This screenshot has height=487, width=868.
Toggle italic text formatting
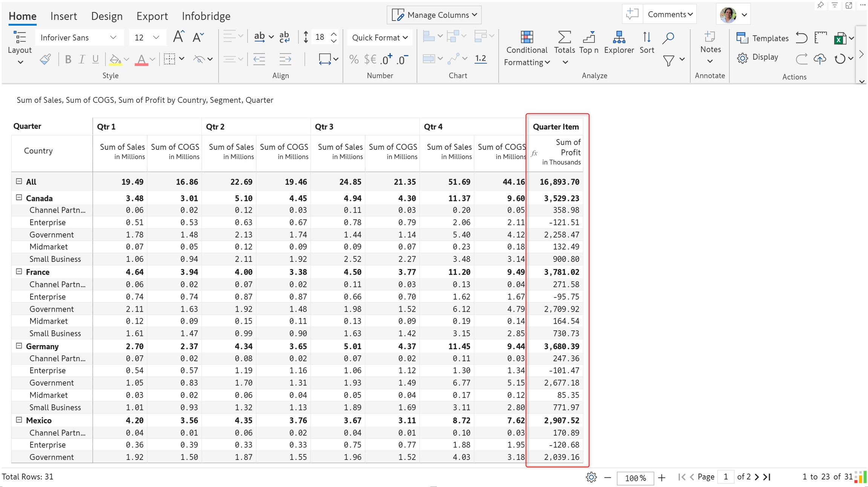[81, 59]
